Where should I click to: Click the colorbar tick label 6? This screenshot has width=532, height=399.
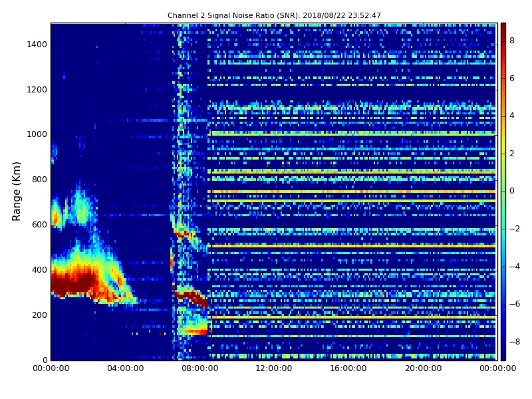point(512,78)
